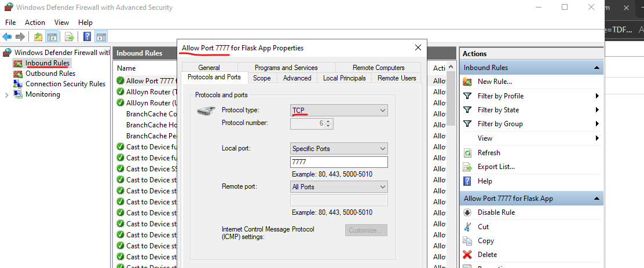Click the Forward arrow toolbar icon
Image resolution: width=644 pixels, height=268 pixels.
[20, 37]
